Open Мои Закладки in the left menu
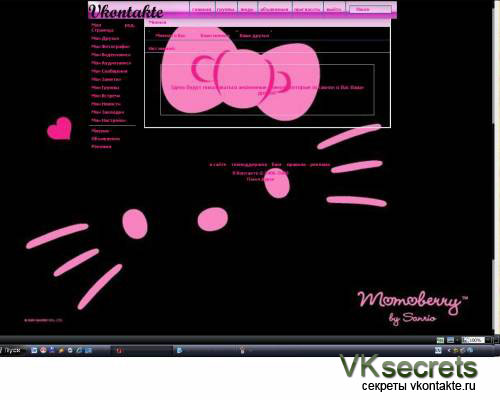Screen dimensions: 500x400 108,112
